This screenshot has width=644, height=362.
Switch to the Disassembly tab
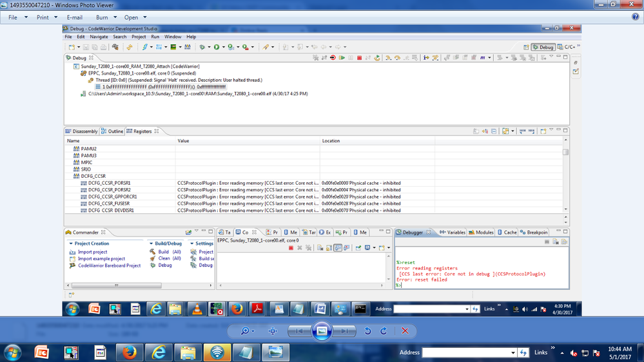(x=82, y=131)
